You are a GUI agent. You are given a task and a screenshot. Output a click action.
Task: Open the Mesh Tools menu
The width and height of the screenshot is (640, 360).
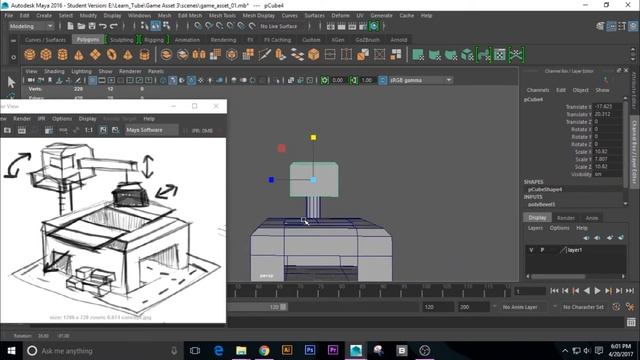click(x=222, y=16)
